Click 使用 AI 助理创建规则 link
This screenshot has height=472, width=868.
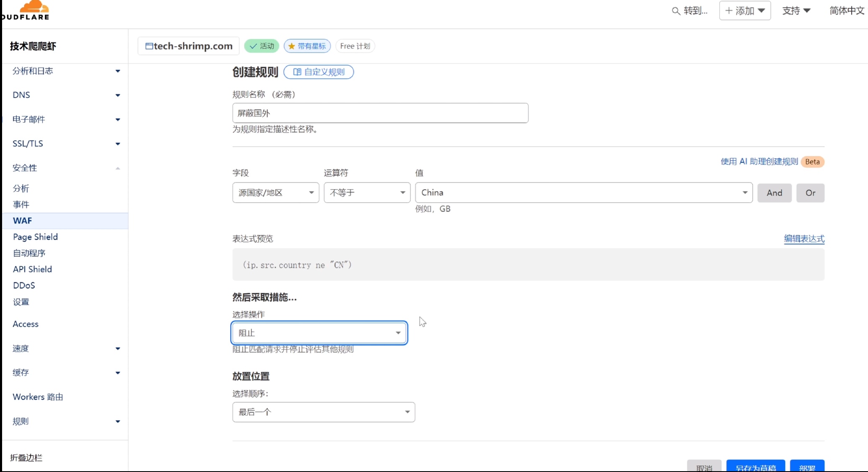759,162
